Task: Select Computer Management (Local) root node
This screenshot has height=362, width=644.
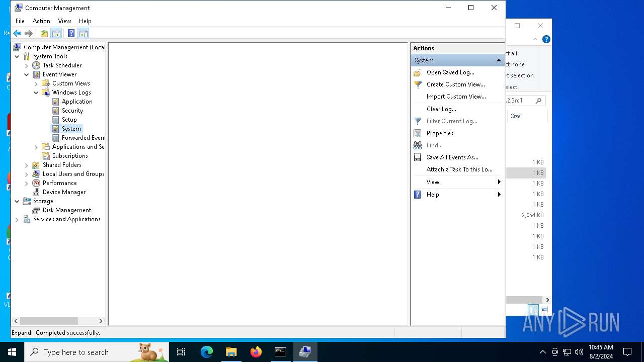Action: (x=64, y=47)
